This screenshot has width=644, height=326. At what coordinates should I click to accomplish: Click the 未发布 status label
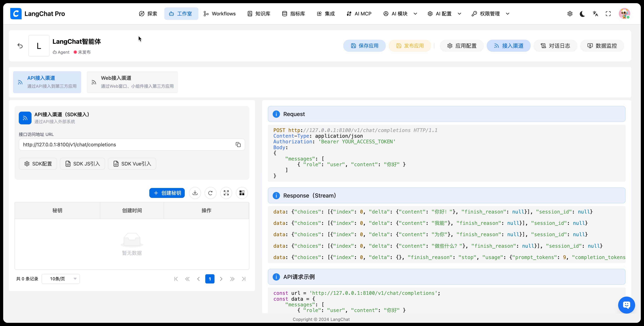point(84,52)
